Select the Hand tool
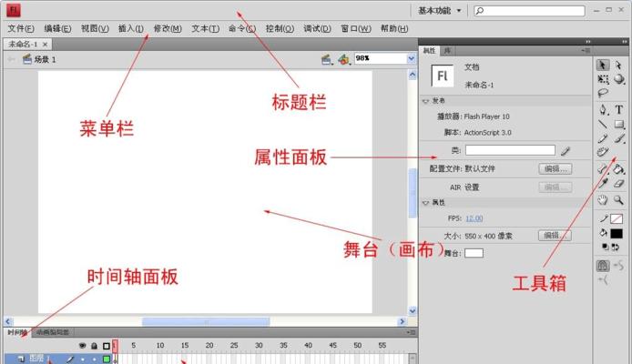 [603, 199]
